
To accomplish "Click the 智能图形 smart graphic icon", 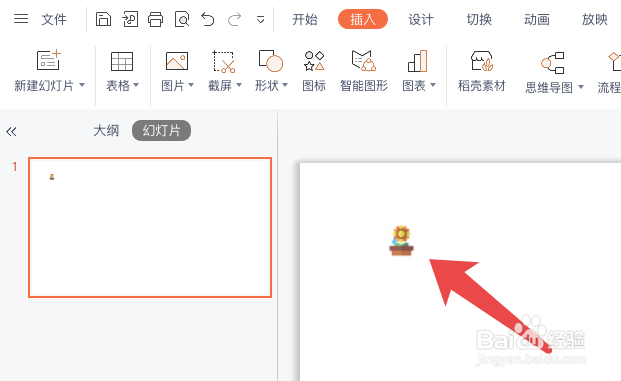I will click(364, 61).
